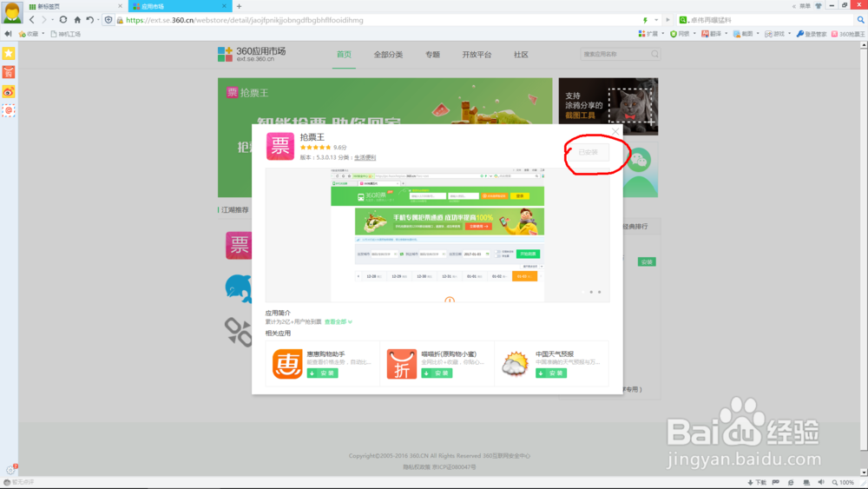The width and height of the screenshot is (868, 489).
Task: Click the cat screenshot-tool banner
Action: tap(608, 106)
